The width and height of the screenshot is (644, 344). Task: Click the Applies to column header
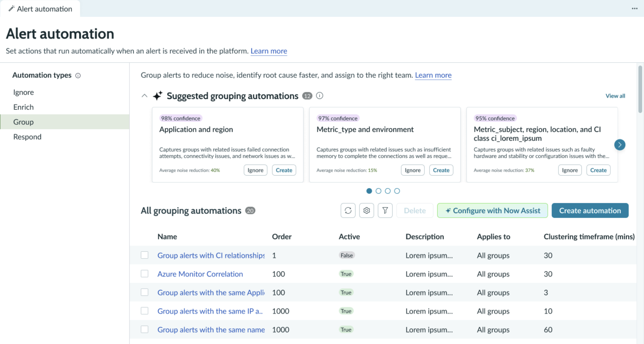[494, 236]
